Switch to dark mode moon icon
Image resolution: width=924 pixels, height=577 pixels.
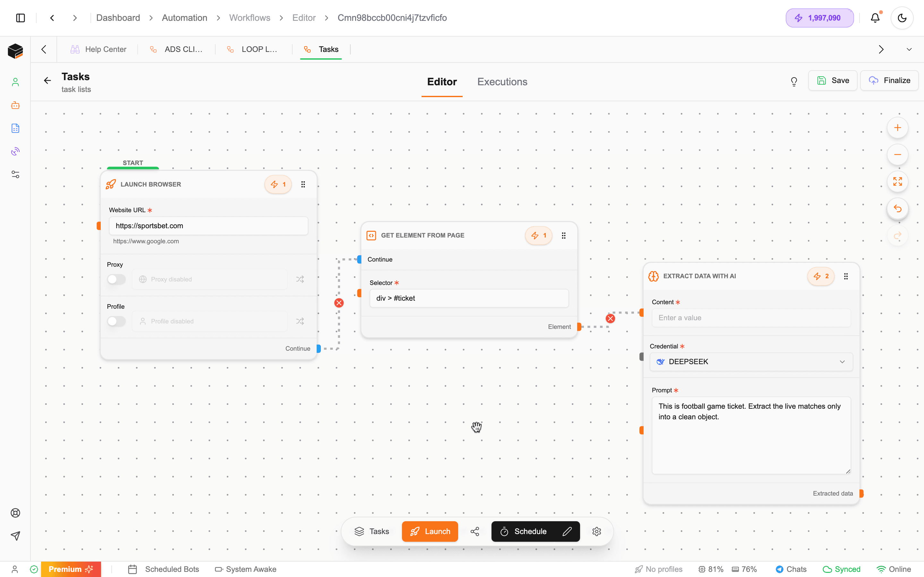(902, 18)
